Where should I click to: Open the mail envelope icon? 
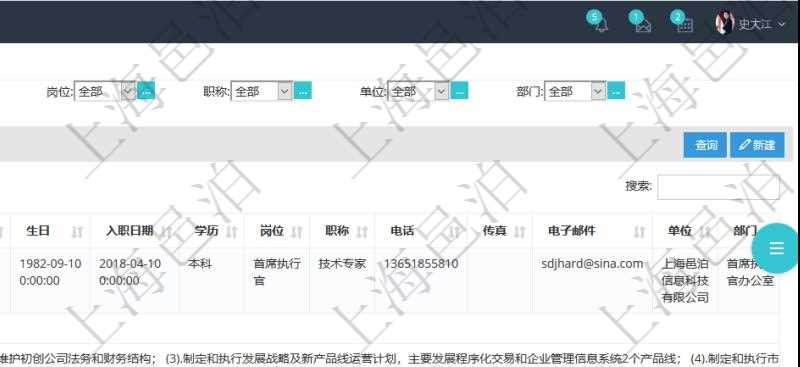pos(643,24)
